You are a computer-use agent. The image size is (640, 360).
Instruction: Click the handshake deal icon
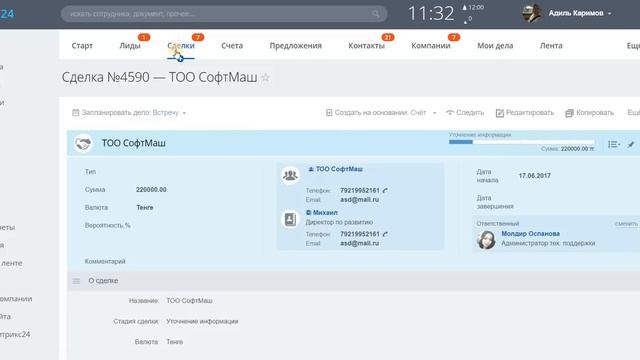(83, 143)
